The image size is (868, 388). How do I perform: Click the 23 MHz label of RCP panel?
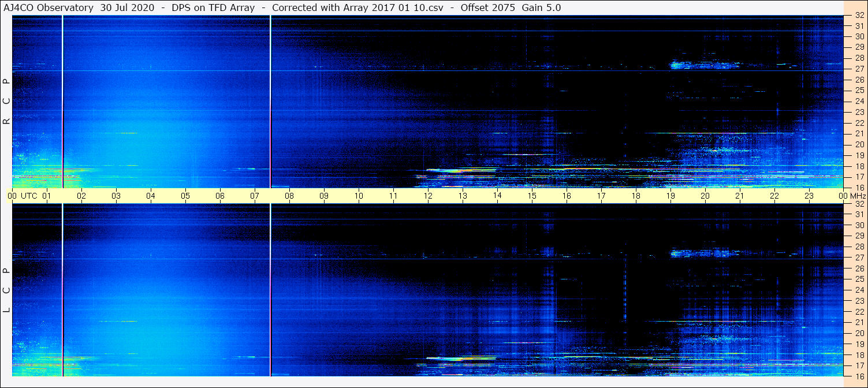pos(859,112)
